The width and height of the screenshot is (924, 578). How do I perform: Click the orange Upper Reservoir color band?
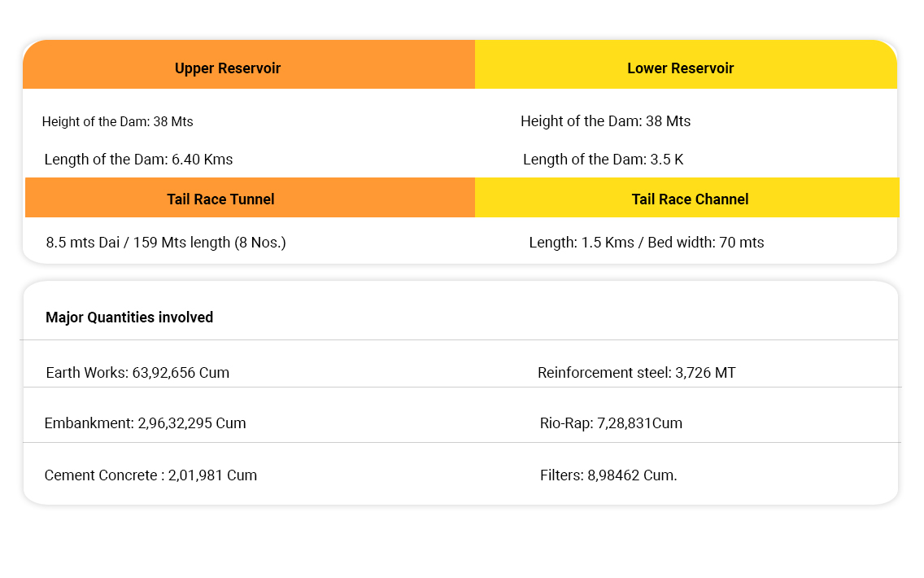coord(366,68)
